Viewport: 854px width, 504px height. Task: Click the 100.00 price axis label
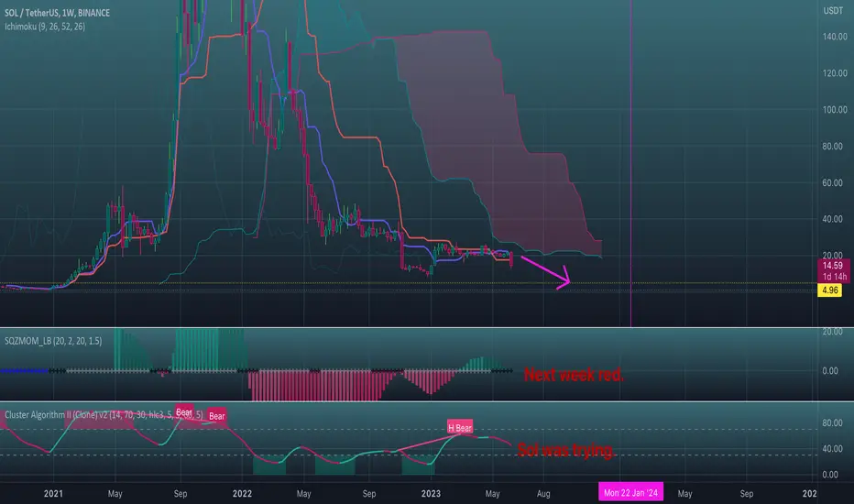point(835,110)
